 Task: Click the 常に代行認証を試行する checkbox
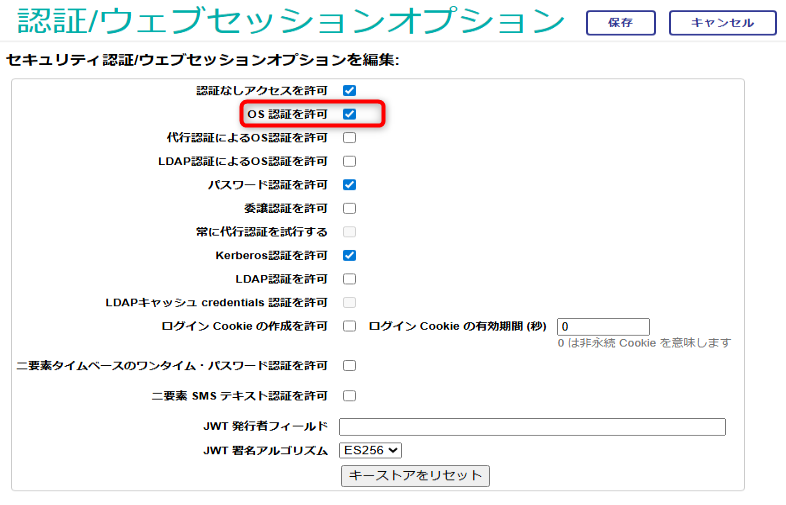(350, 232)
